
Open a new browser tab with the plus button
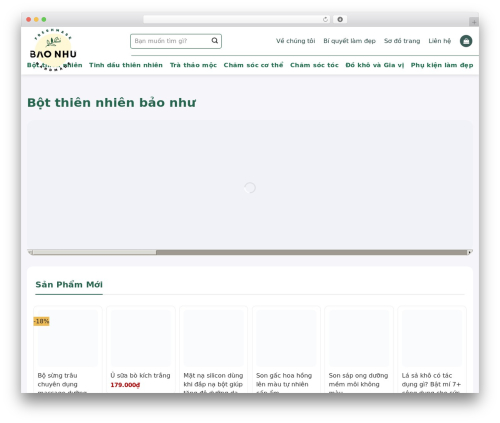[474, 22]
